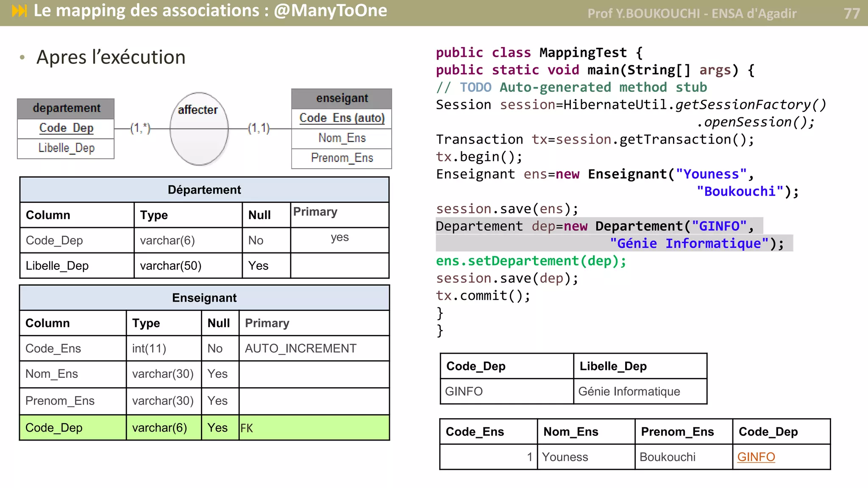Click the fast-forward arrow icon in title
Image resolution: width=868 pixels, height=488 pixels.
click(19, 11)
